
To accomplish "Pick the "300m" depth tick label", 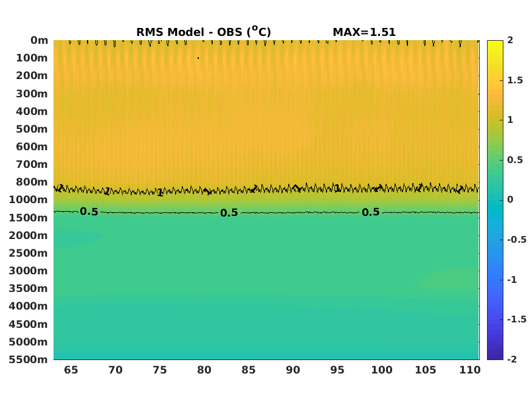I will (32, 94).
